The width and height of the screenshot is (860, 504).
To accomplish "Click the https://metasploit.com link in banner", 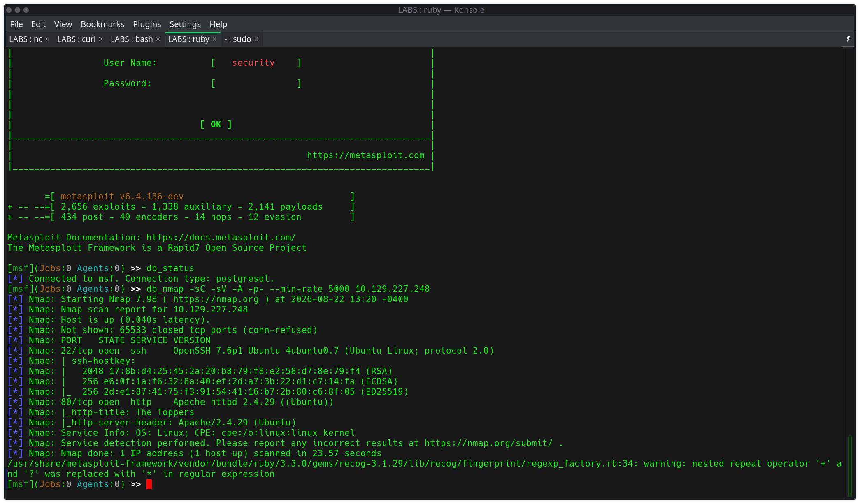I will (365, 155).
